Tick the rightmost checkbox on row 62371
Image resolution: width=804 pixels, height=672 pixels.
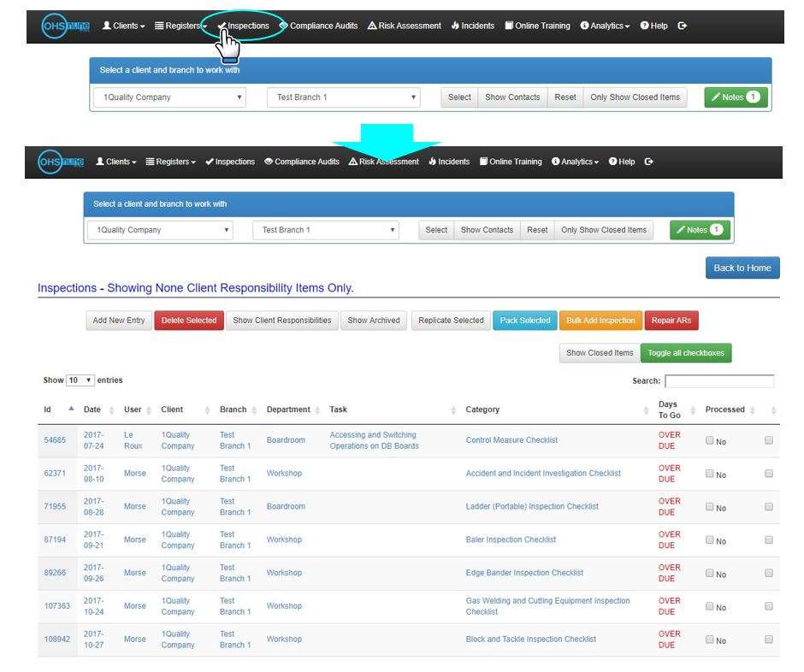coord(767,474)
